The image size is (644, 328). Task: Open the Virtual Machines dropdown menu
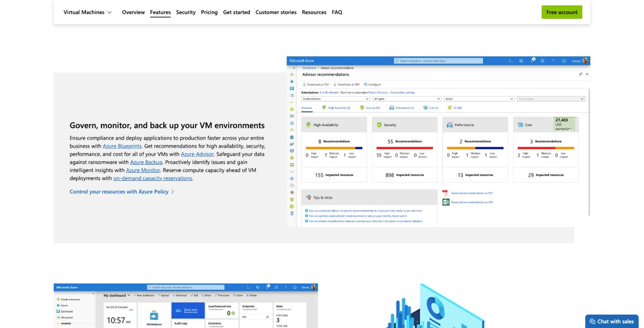click(87, 12)
